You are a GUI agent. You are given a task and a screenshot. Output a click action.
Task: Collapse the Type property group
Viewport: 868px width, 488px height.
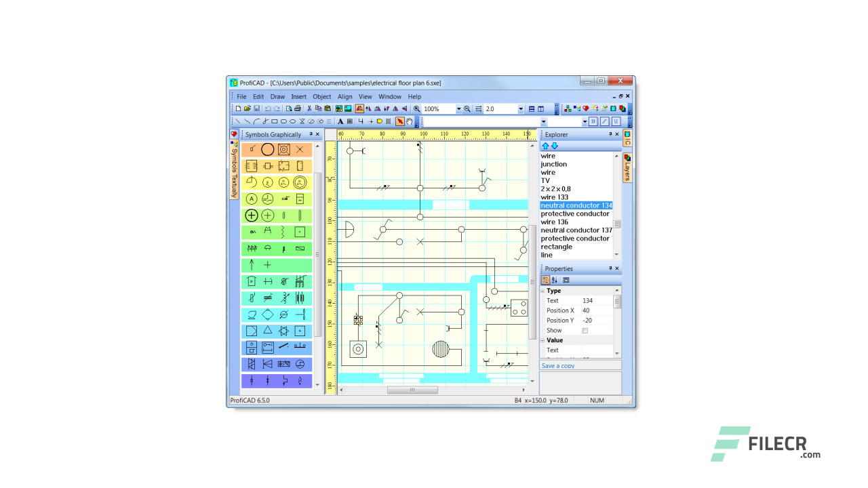[x=543, y=291]
